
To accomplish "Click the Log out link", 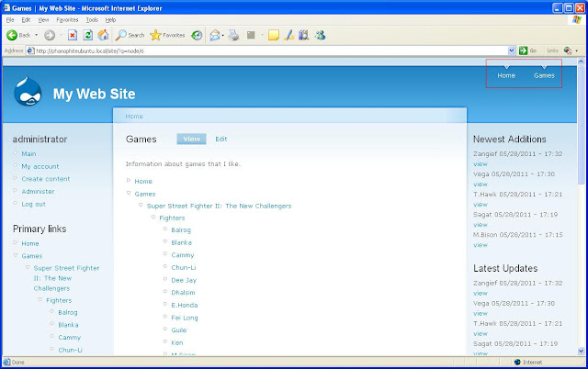I will point(33,204).
